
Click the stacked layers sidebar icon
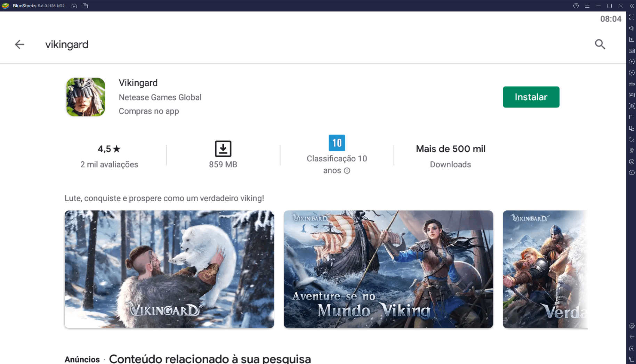click(632, 162)
